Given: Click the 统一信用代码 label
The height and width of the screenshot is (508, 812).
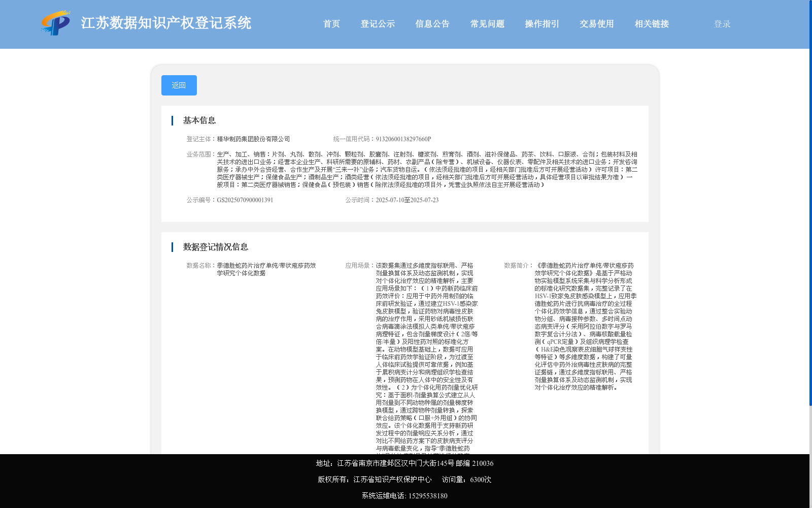Looking at the screenshot, I should click(x=353, y=139).
